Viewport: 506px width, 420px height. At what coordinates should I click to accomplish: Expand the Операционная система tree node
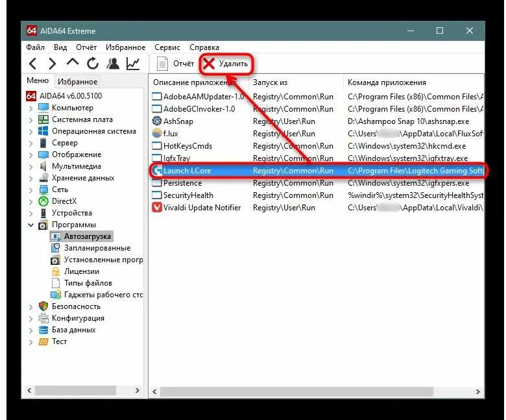pyautogui.click(x=30, y=131)
